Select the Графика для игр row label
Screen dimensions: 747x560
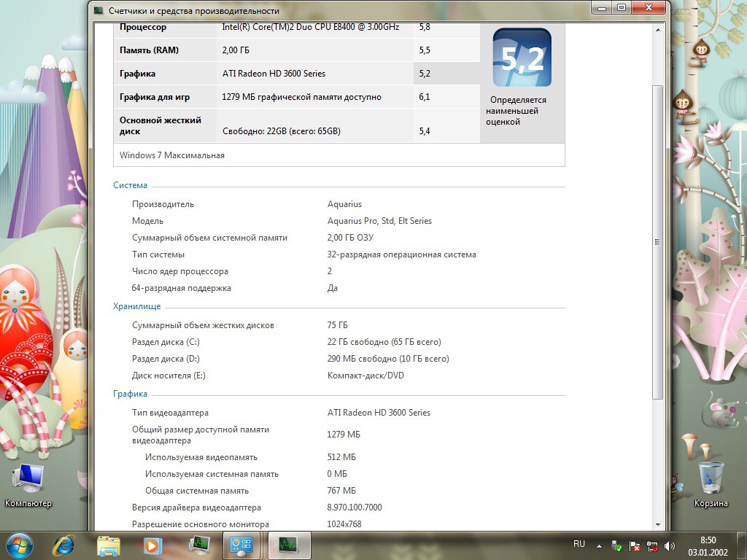point(155,97)
